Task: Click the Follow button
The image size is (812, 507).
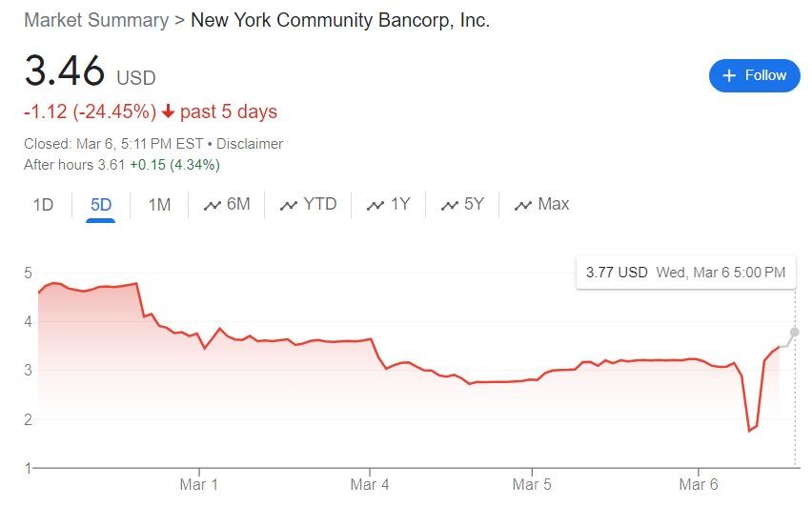Action: (754, 75)
